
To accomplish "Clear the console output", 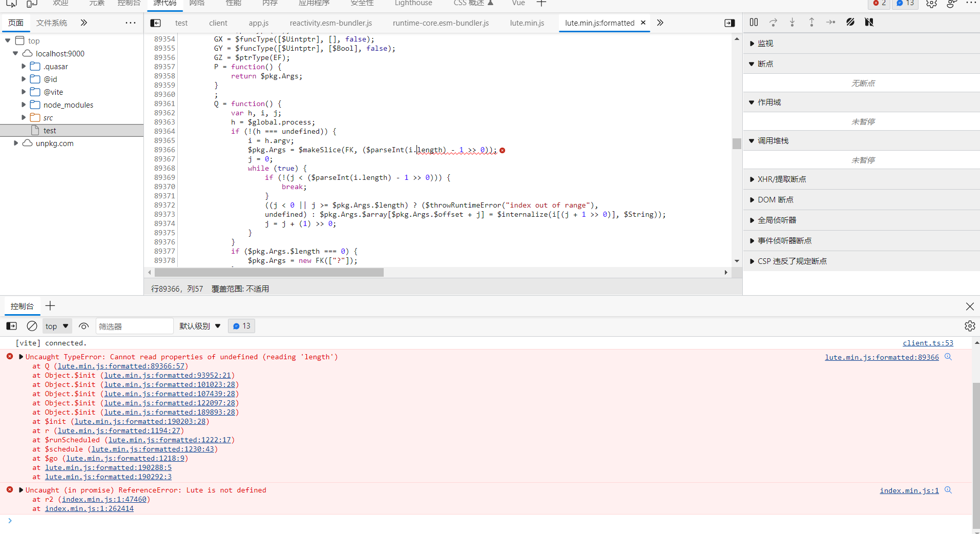I will coord(32,326).
